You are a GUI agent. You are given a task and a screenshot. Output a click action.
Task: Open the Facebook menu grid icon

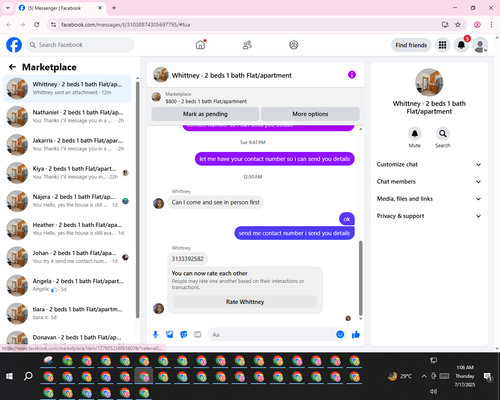[x=442, y=45]
